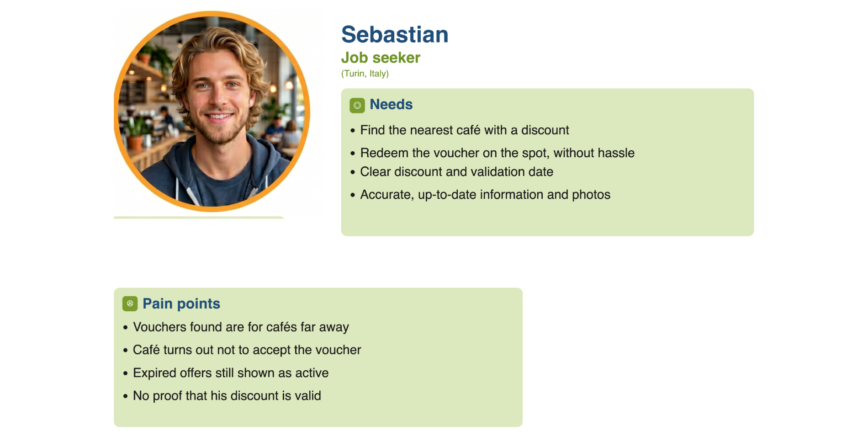868x437 pixels.
Task: Click "No proof that his discount is valid"
Action: [x=227, y=396]
